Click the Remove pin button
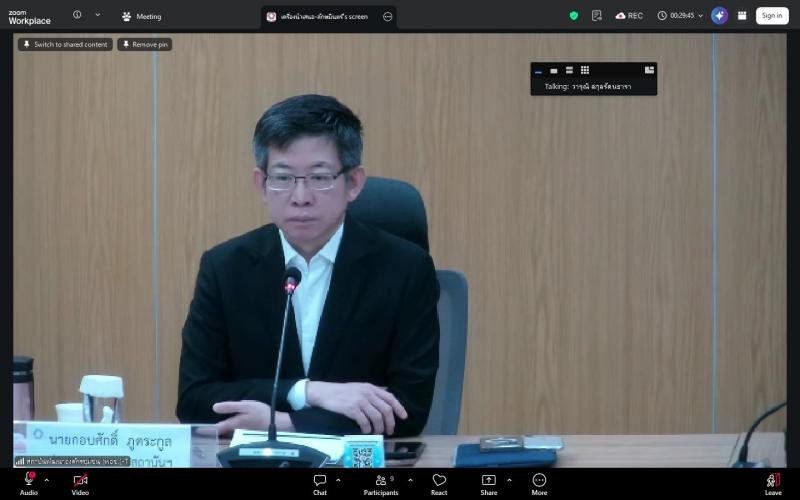 click(x=145, y=44)
